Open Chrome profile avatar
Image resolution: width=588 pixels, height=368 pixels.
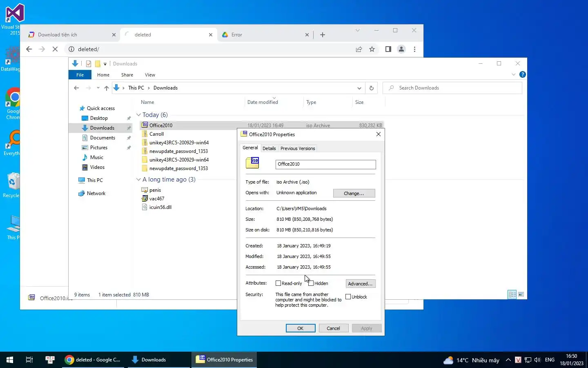point(401,49)
